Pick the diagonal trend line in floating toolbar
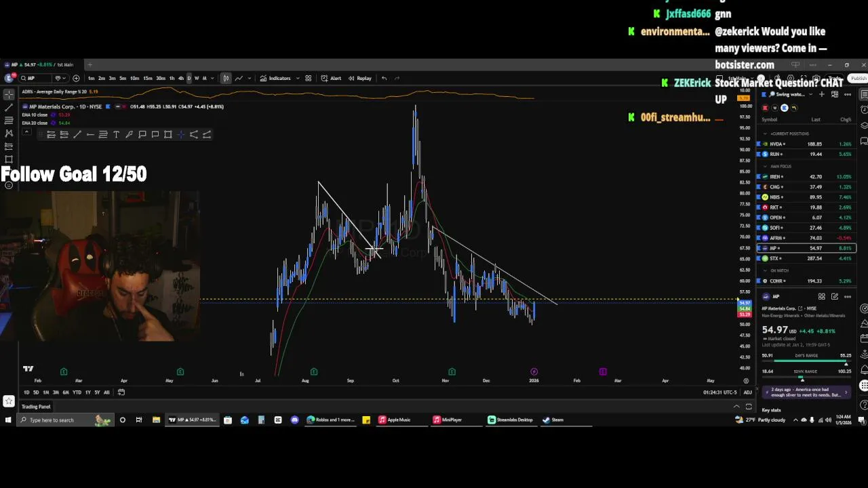Image resolution: width=868 pixels, height=488 pixels. (77, 134)
